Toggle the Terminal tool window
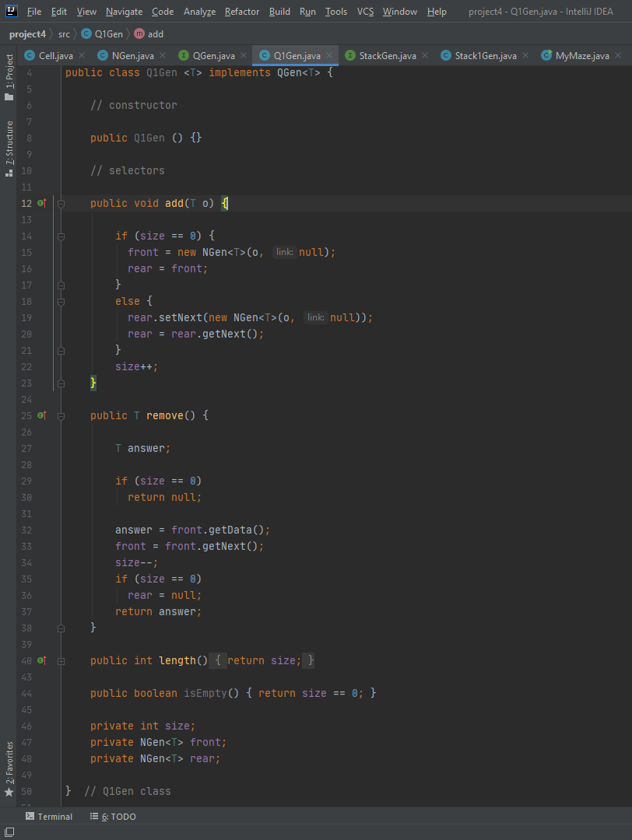 click(49, 817)
